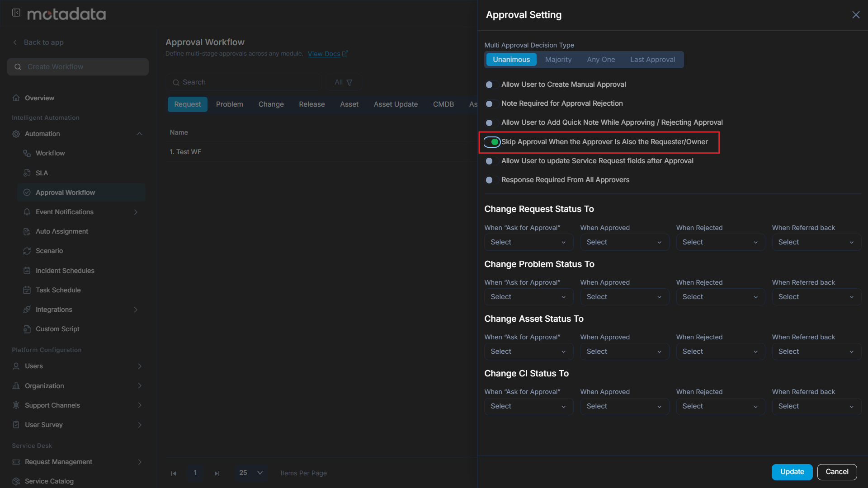
Task: Open Request Status When Approved dropdown
Action: click(x=624, y=242)
